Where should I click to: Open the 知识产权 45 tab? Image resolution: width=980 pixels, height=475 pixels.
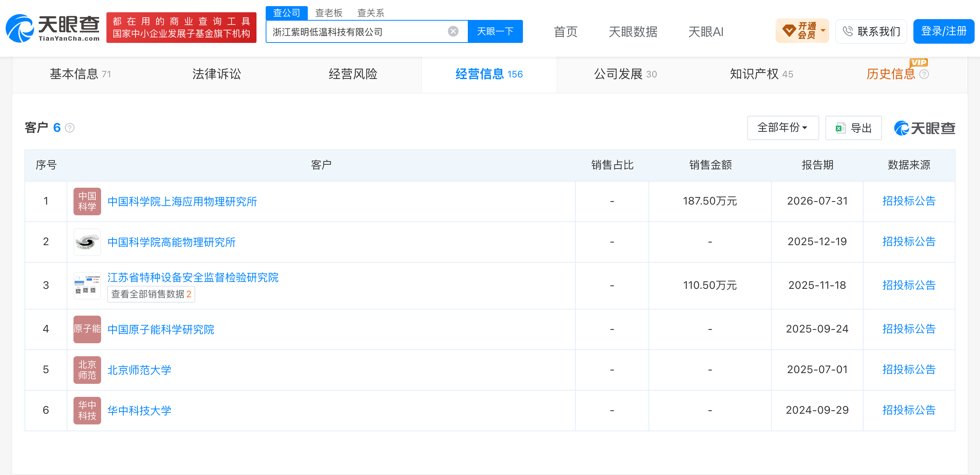761,74
